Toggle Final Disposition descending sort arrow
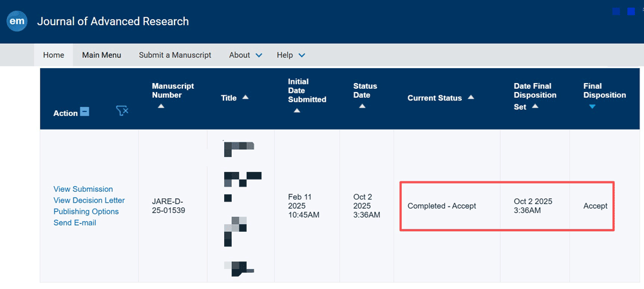The width and height of the screenshot is (644, 289). pyautogui.click(x=592, y=106)
